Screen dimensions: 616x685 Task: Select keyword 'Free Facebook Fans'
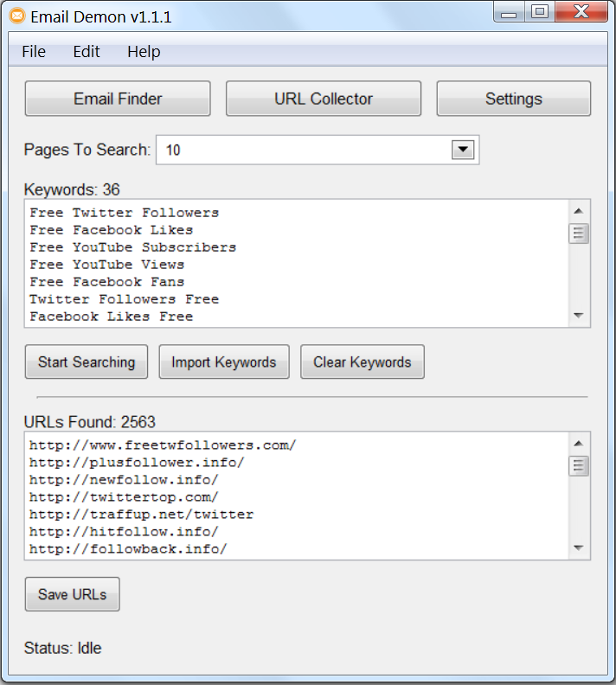[106, 282]
